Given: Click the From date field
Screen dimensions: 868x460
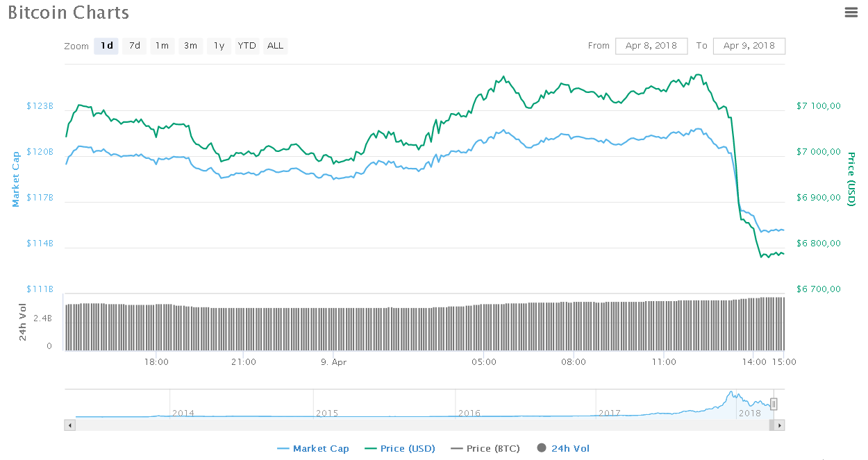Looking at the screenshot, I should pyautogui.click(x=651, y=46).
